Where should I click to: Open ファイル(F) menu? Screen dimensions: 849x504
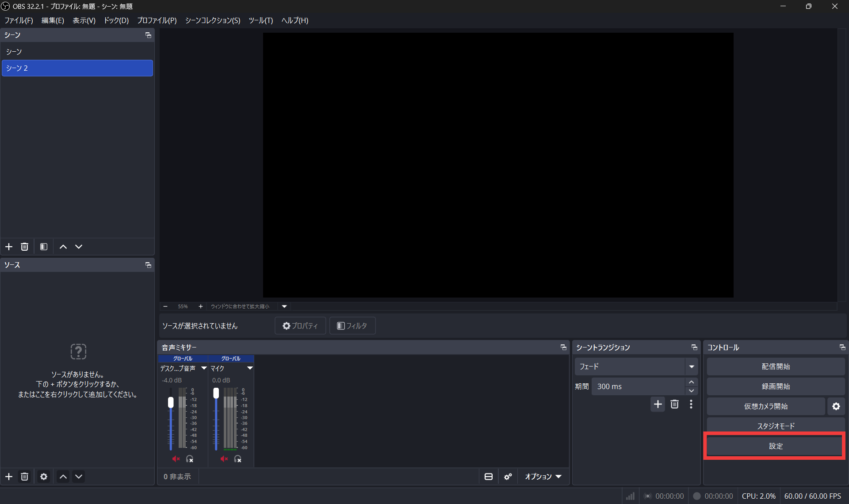coord(19,20)
